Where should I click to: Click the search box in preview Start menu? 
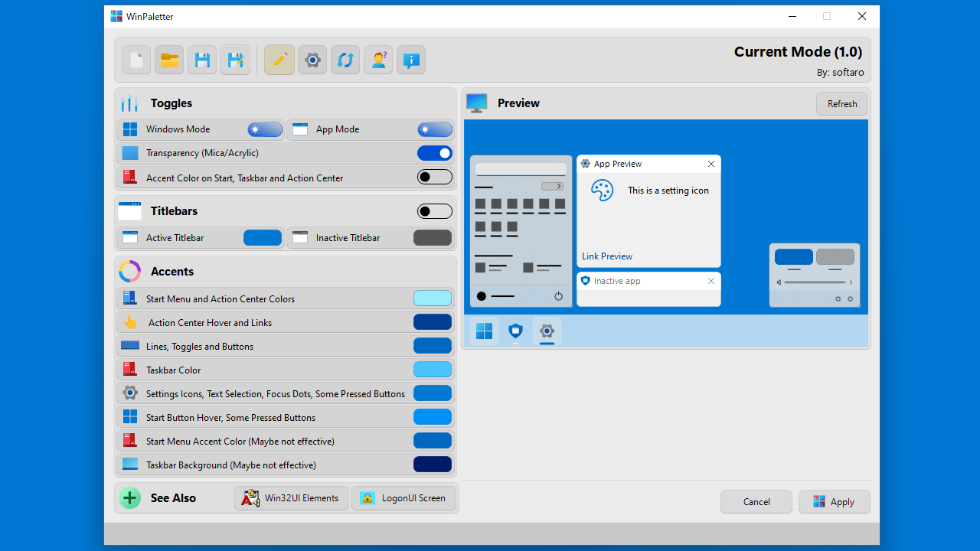521,169
